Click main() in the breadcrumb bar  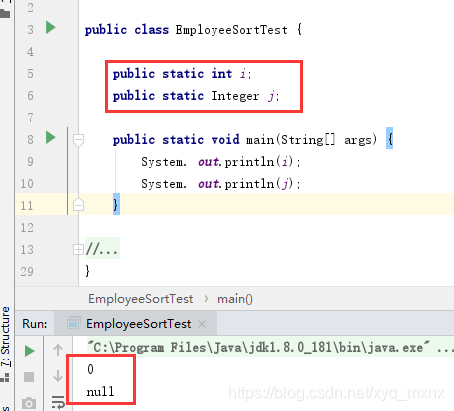(235, 299)
